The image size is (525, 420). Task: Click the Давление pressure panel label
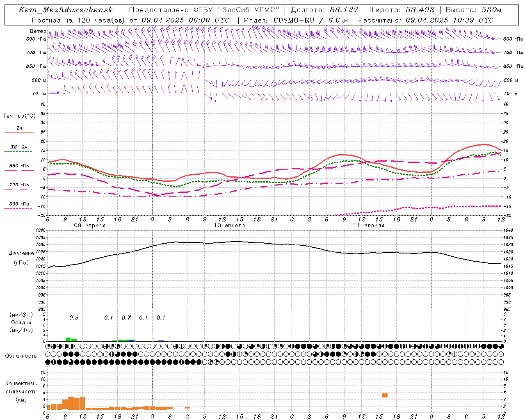coord(21,253)
